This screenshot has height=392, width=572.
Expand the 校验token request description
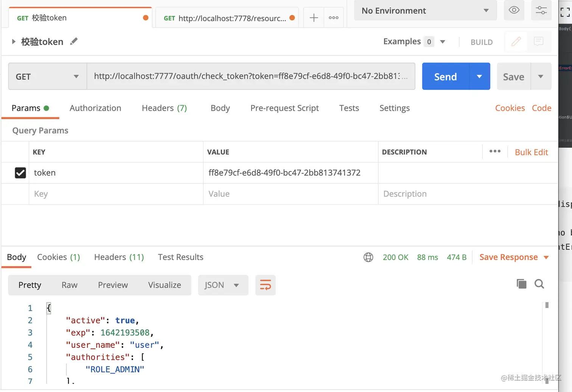tap(14, 42)
